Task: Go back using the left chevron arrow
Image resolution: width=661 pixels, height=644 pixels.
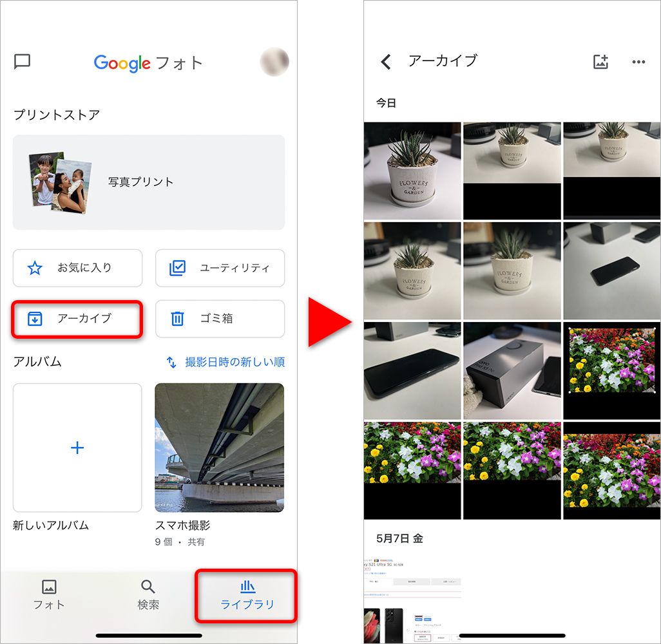Action: coord(386,62)
